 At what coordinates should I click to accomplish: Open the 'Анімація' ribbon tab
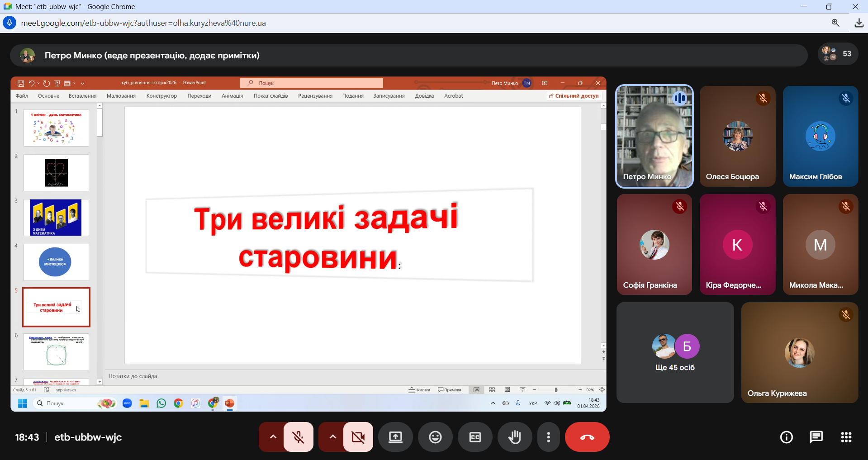point(232,96)
